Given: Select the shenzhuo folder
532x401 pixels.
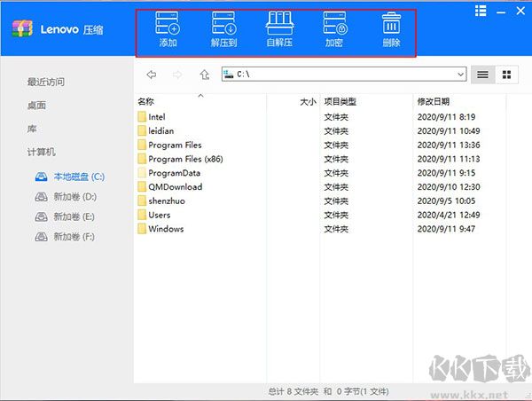Looking at the screenshot, I should 161,200.
